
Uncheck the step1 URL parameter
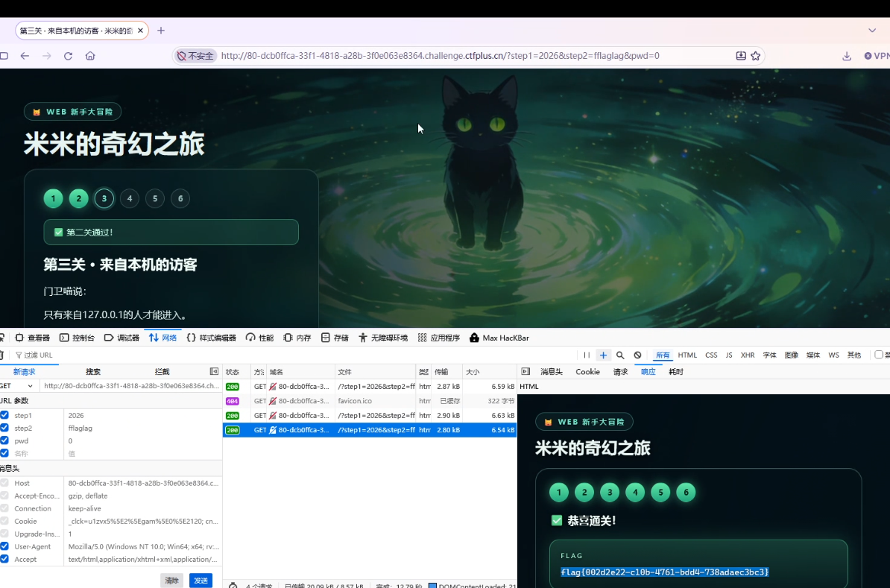pyautogui.click(x=4, y=415)
